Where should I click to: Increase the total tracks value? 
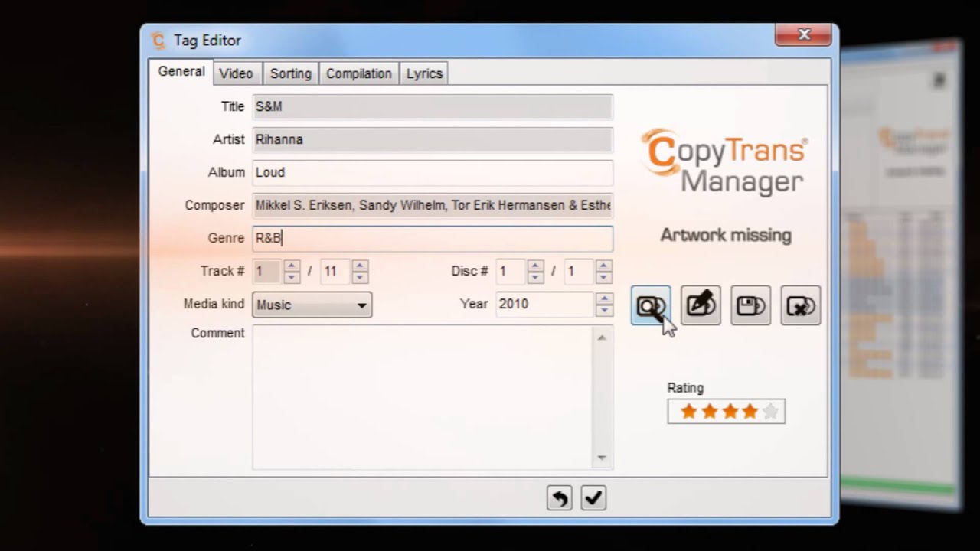pos(360,266)
